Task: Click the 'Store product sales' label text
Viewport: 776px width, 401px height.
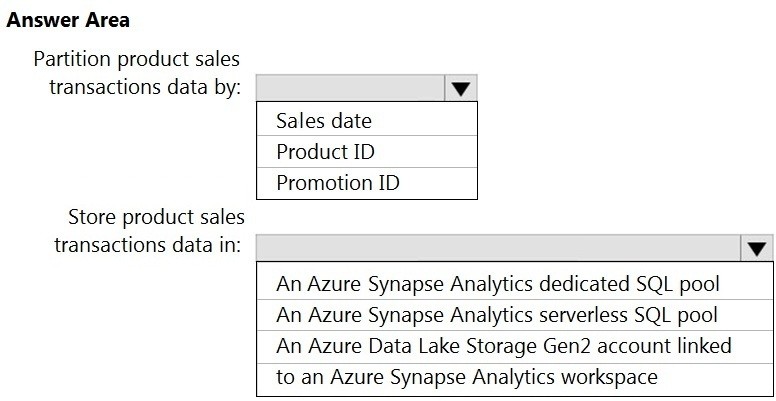Action: 155,217
